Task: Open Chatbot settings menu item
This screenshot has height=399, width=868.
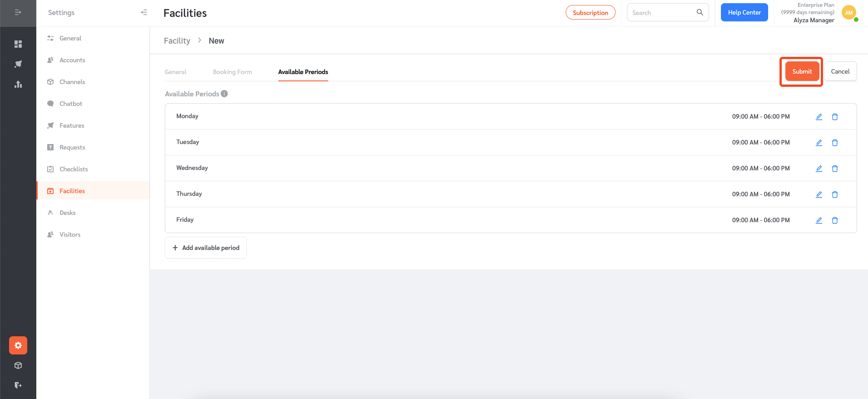Action: [93, 104]
